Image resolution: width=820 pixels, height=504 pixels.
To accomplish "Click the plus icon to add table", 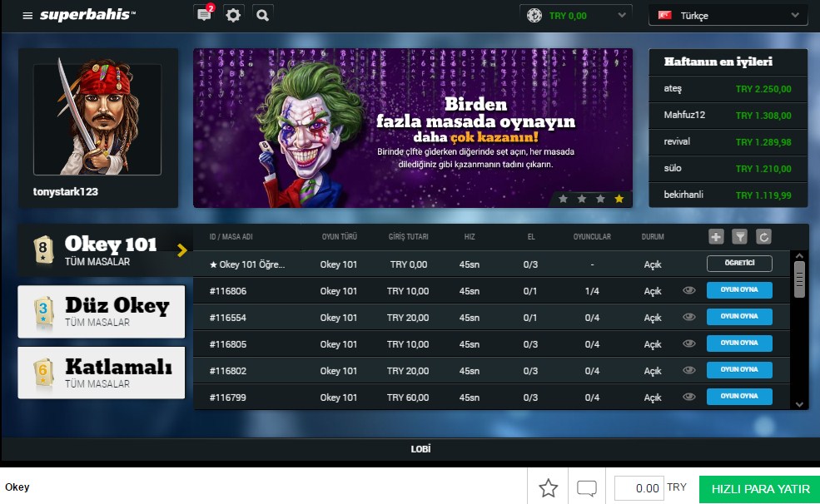I will tap(716, 237).
